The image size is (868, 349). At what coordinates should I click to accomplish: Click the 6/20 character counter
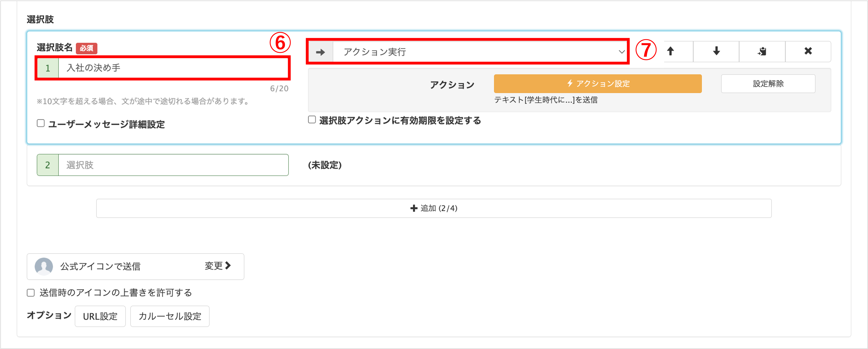(279, 88)
